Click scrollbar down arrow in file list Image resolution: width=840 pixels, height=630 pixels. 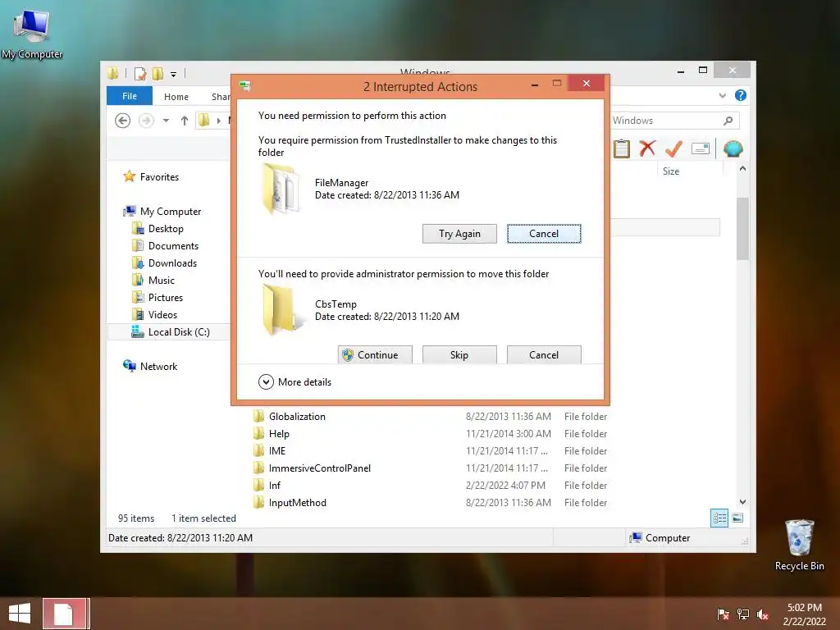tap(742, 502)
